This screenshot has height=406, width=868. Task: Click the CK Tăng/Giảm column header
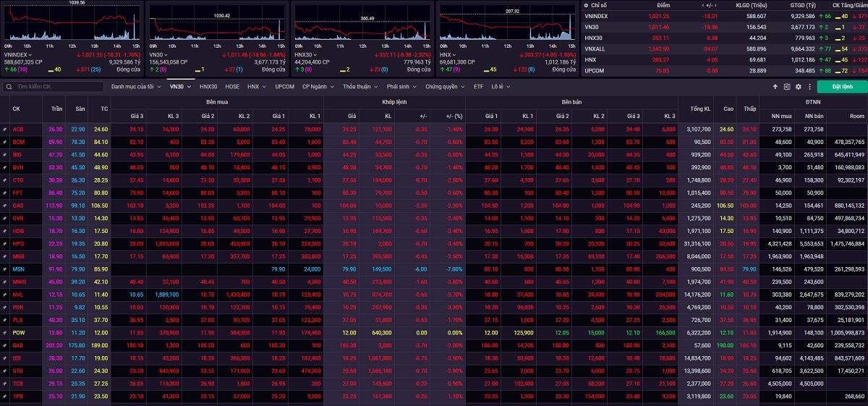848,4
